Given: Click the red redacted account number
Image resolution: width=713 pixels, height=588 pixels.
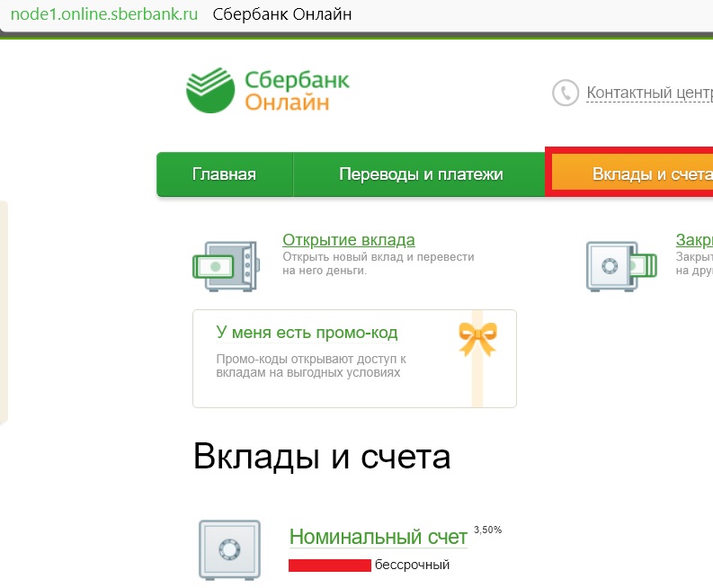Looking at the screenshot, I should tap(329, 566).
